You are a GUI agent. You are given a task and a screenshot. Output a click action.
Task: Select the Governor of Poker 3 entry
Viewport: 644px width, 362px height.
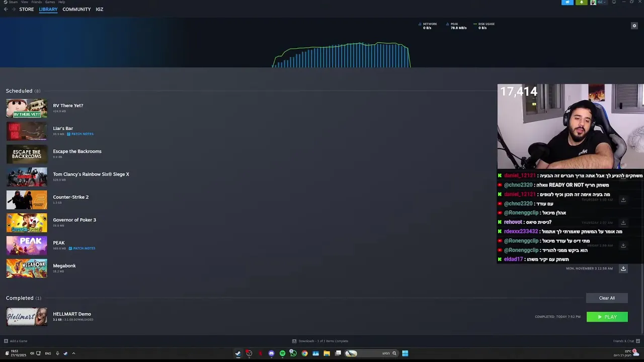point(74,220)
